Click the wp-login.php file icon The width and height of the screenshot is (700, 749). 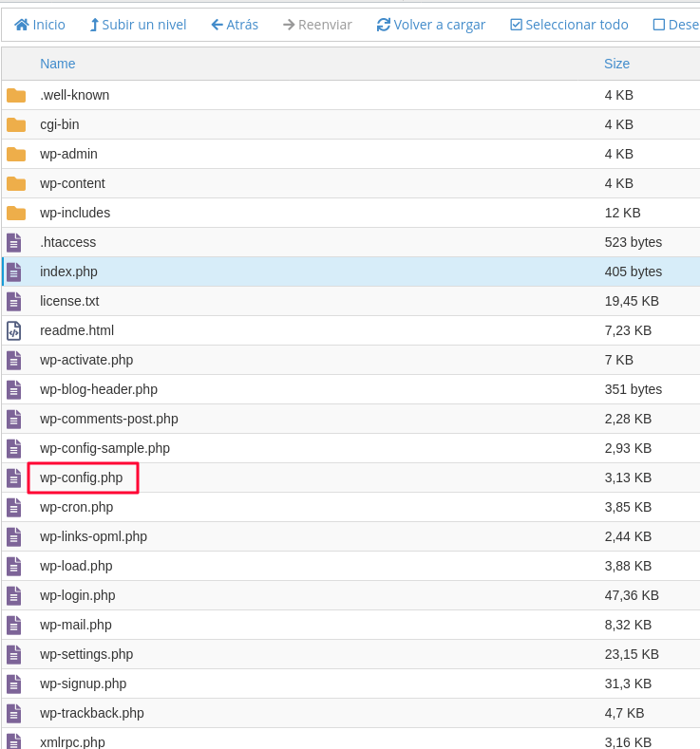[x=14, y=595]
